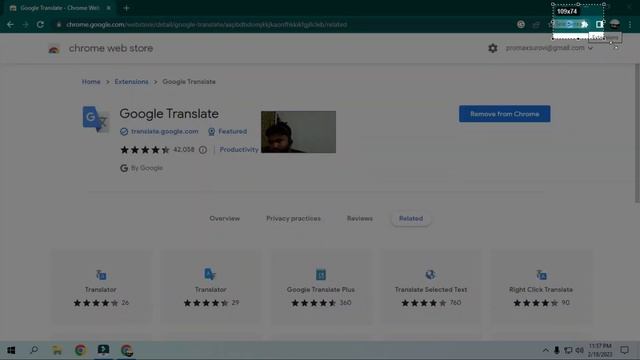Open the screen recorder taskbar app
The height and width of the screenshot is (360, 640).
click(104, 350)
